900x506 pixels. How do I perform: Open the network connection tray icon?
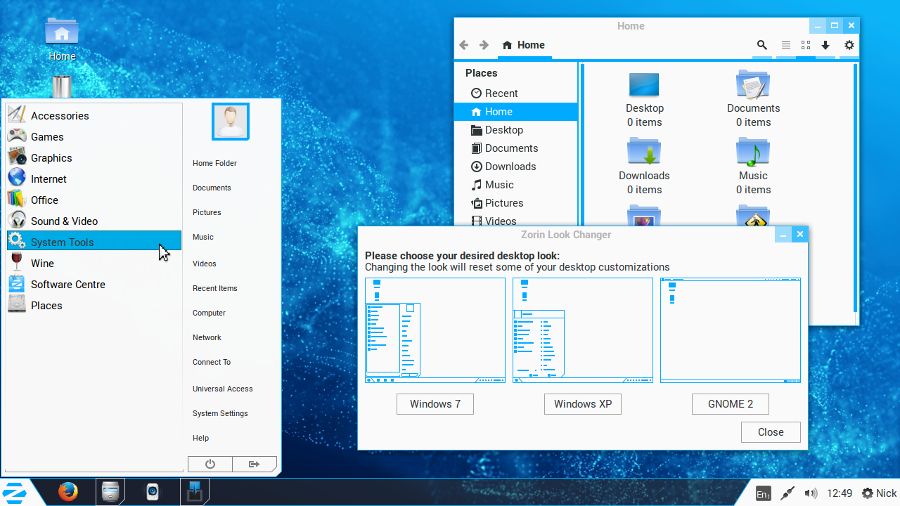click(x=788, y=493)
